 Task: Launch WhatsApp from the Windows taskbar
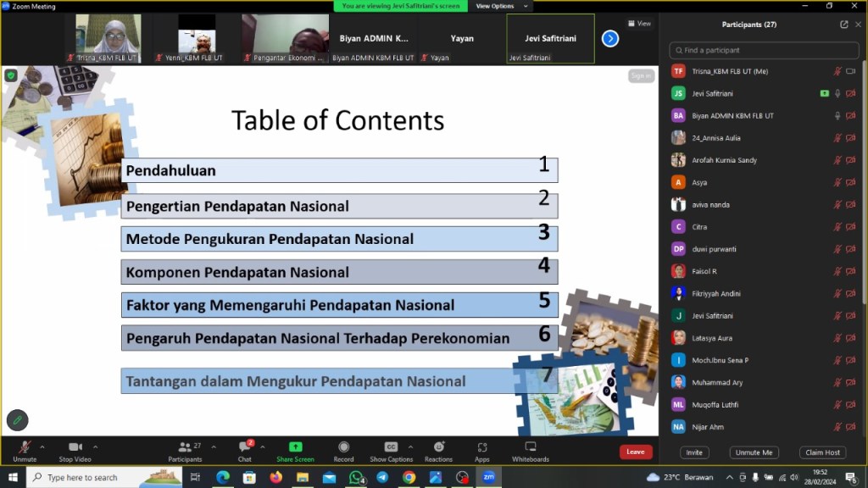[x=356, y=477]
